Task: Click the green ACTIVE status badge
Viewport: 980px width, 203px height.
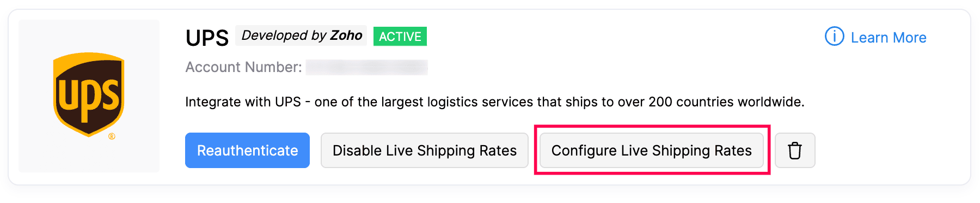Action: 400,37
